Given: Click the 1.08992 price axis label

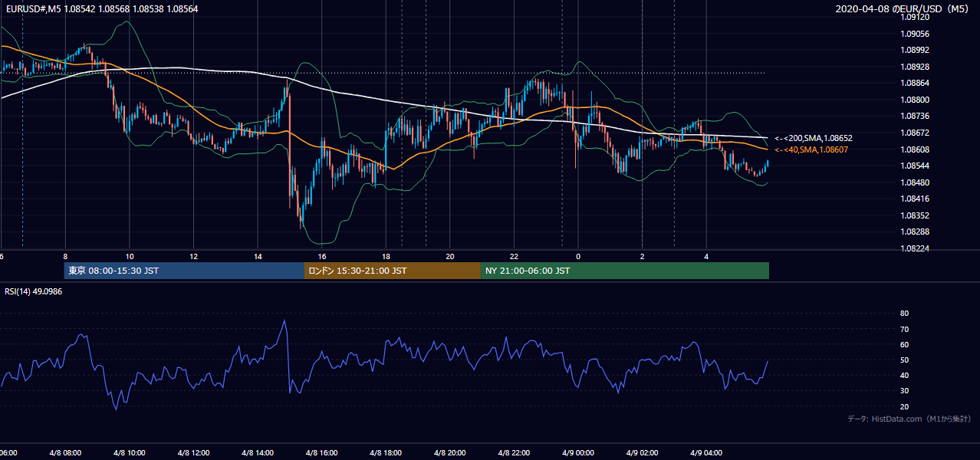Looking at the screenshot, I should (915, 50).
